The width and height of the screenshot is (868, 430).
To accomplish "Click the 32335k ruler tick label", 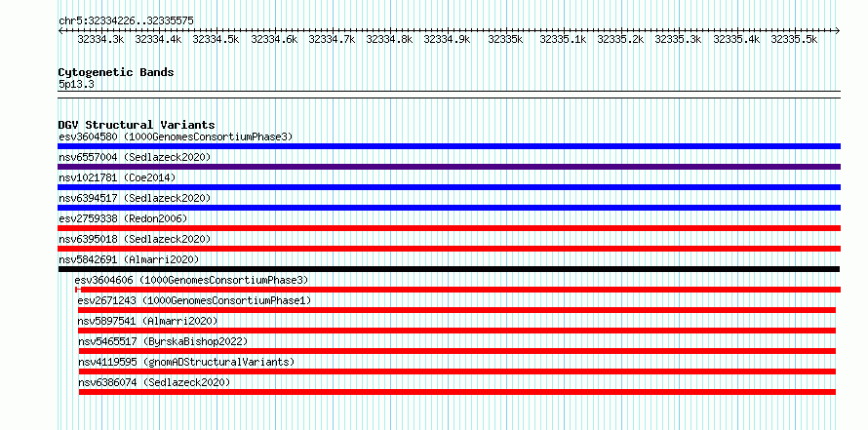I will pyautogui.click(x=505, y=40).
